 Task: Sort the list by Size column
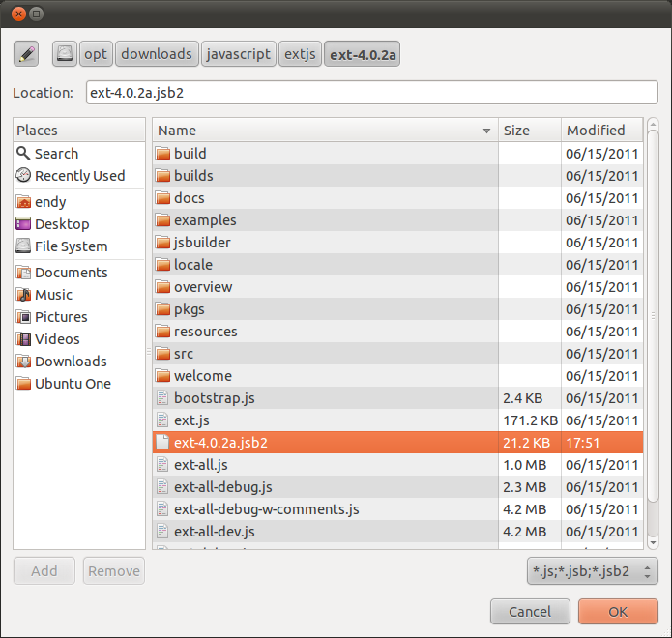pos(529,130)
